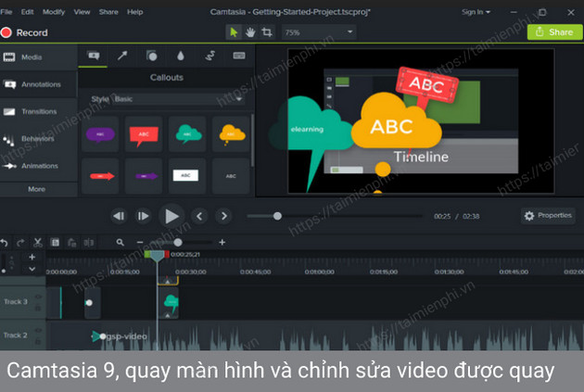Click the step-forward frame button
The height and width of the screenshot is (392, 584).
(x=143, y=216)
